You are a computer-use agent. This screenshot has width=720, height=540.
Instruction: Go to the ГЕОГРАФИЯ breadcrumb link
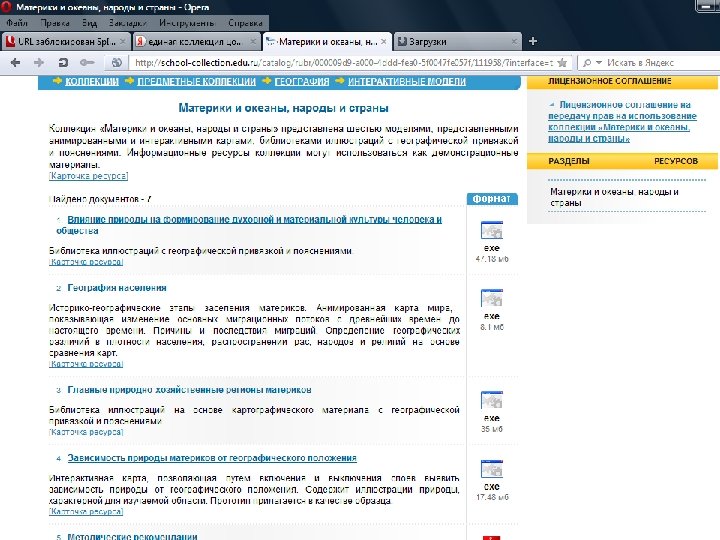click(302, 82)
